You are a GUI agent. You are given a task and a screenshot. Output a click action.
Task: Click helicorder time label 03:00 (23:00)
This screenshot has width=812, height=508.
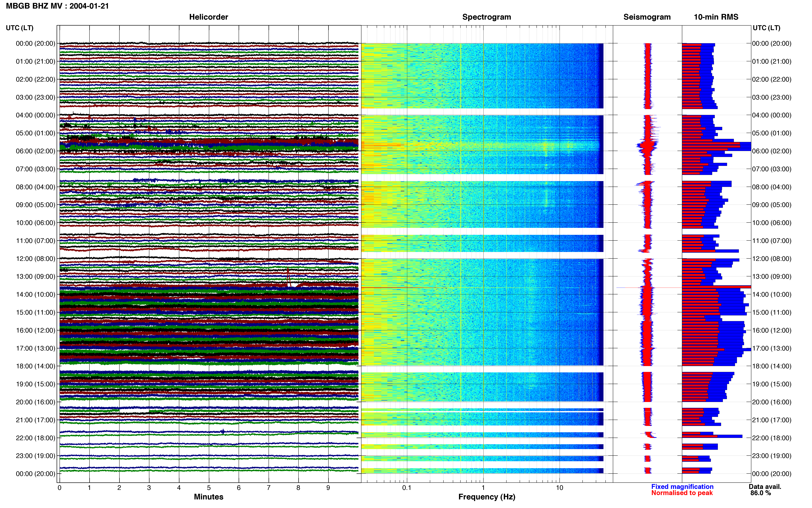[36, 97]
